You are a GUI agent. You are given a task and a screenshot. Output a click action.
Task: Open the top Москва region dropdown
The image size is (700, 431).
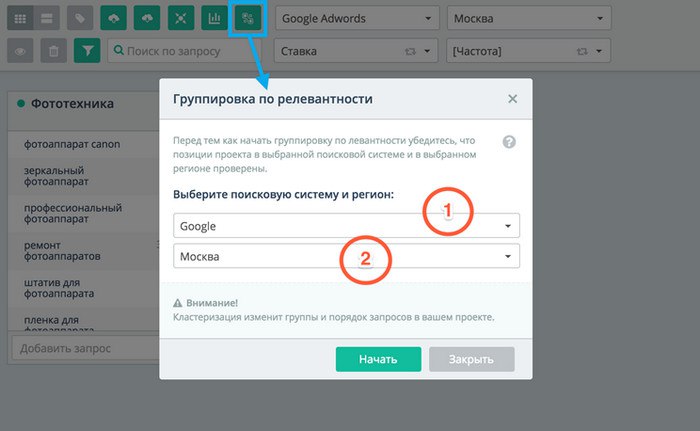point(529,18)
